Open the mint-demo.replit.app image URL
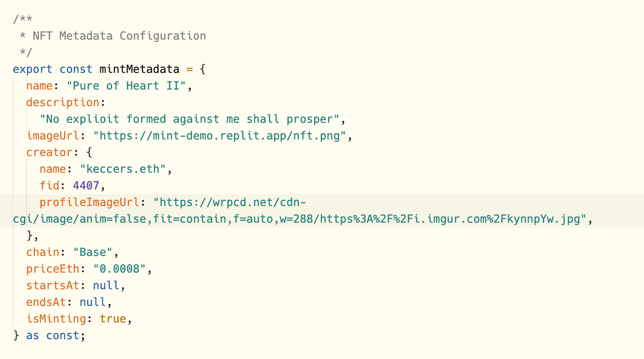The height and width of the screenshot is (359, 644). (219, 136)
